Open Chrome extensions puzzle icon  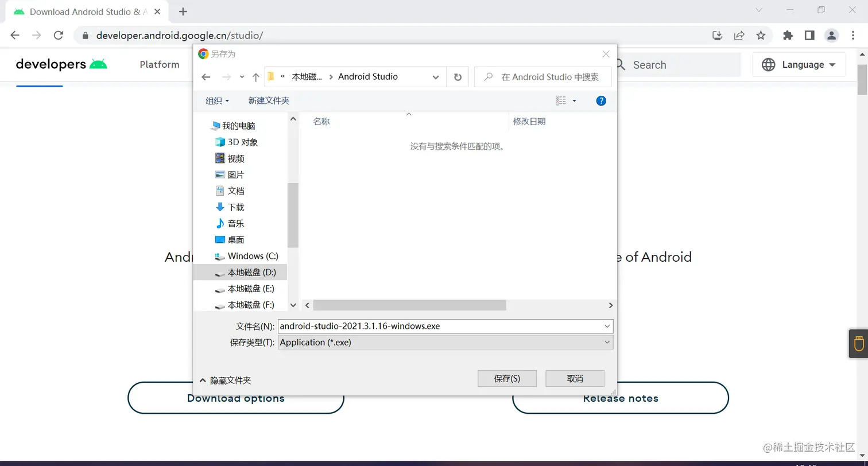pos(788,35)
